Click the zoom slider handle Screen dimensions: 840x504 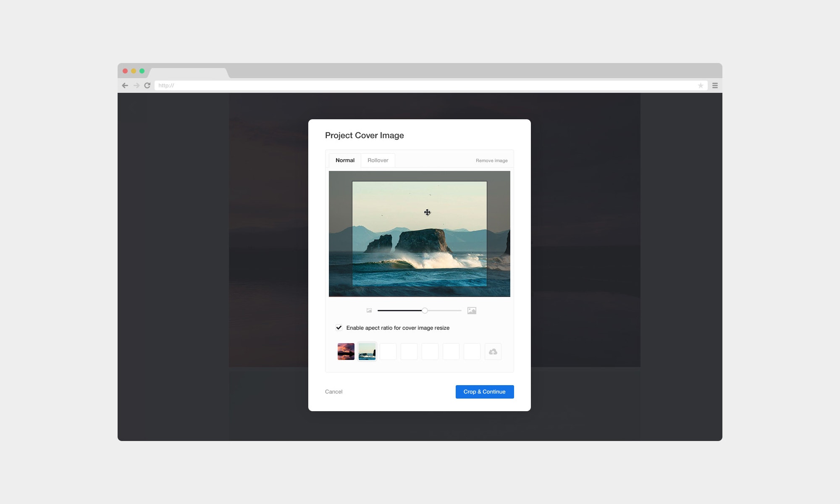tap(425, 311)
